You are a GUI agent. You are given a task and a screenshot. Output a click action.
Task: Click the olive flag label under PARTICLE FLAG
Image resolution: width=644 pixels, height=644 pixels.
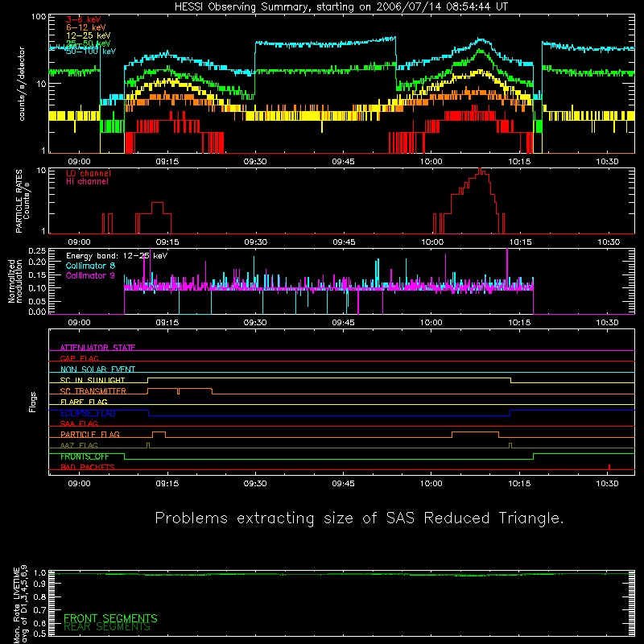(79, 445)
